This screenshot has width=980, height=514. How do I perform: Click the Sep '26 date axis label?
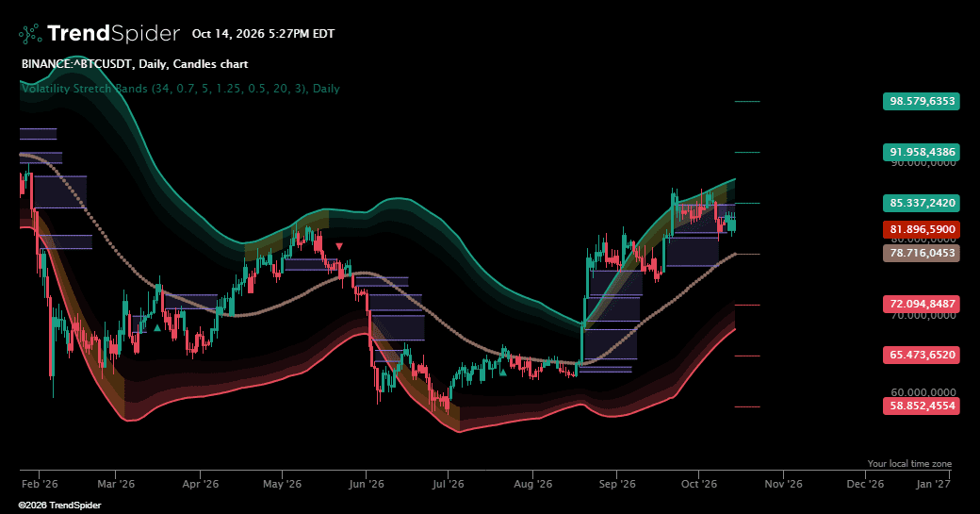tap(617, 484)
